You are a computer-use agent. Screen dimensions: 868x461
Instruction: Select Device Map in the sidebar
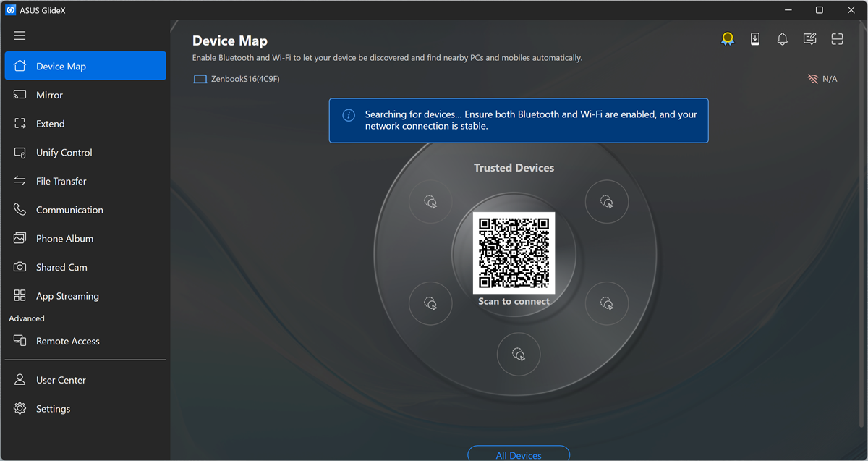[85, 66]
